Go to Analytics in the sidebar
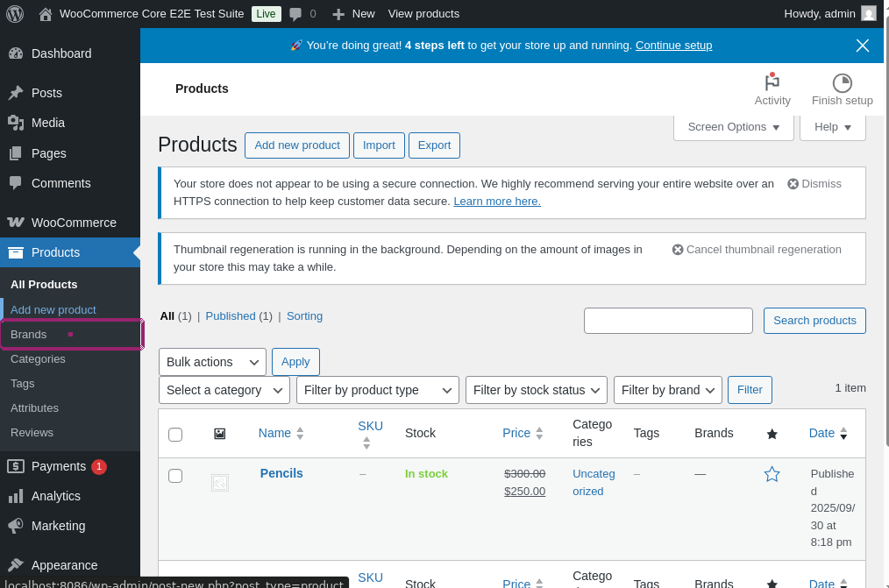 (56, 496)
